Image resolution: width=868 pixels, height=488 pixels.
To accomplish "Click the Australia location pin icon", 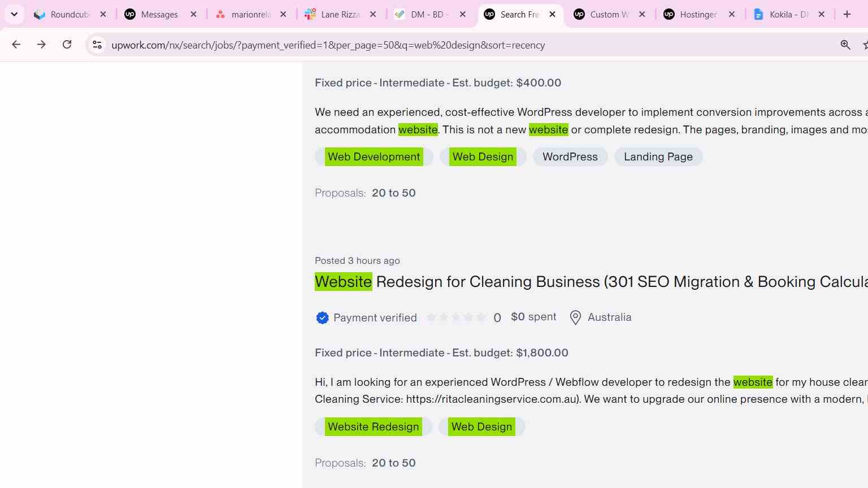I will tap(575, 317).
